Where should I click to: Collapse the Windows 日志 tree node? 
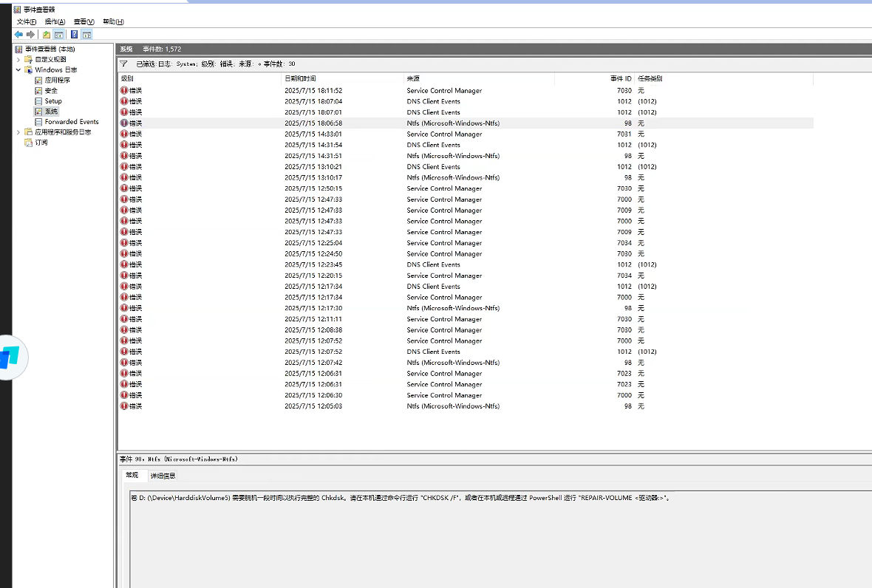(x=18, y=70)
